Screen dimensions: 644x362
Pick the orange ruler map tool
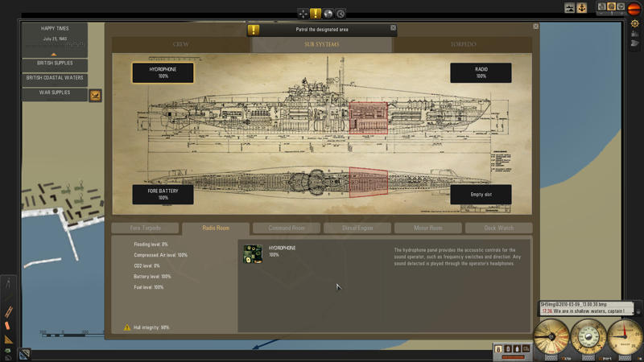click(x=9, y=311)
